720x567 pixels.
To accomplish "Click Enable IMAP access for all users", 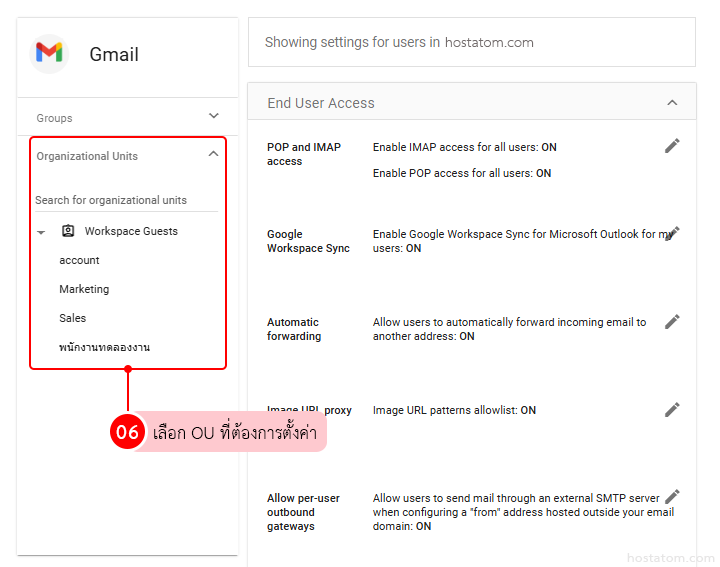I will pyautogui.click(x=465, y=147).
